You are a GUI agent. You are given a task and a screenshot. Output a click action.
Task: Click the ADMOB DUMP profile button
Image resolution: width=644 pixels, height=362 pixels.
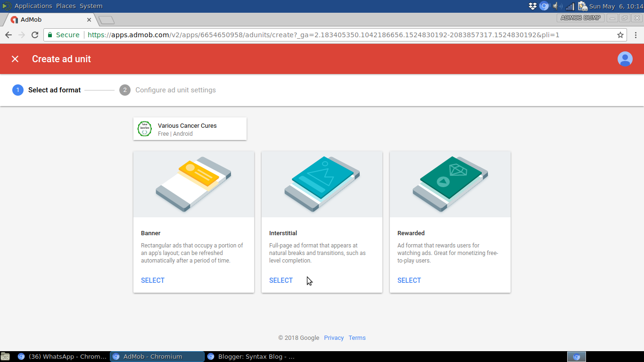tap(581, 18)
